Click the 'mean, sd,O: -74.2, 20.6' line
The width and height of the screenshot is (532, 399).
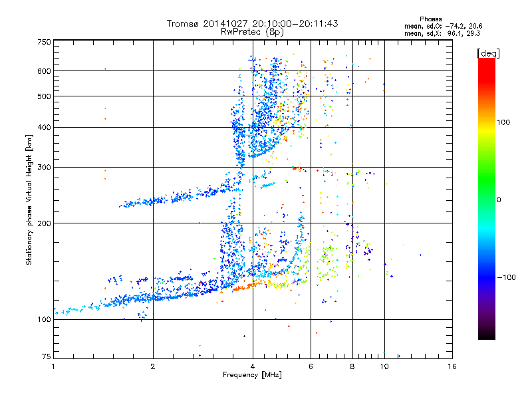click(443, 26)
